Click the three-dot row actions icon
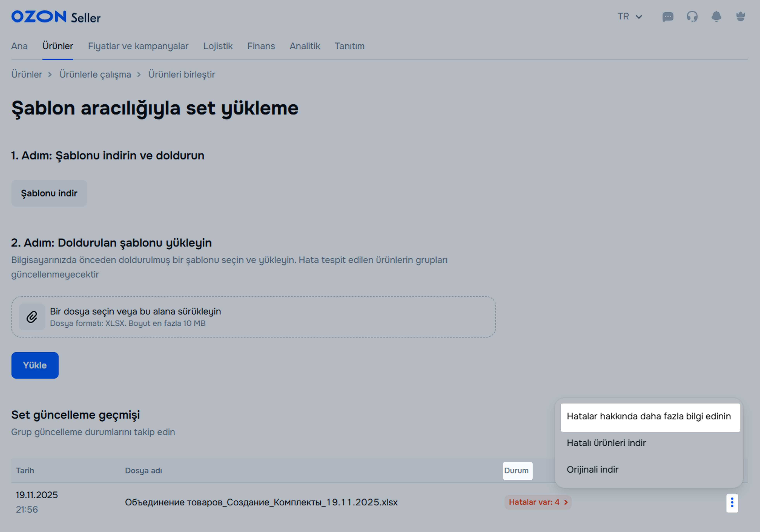760x532 pixels. point(732,503)
